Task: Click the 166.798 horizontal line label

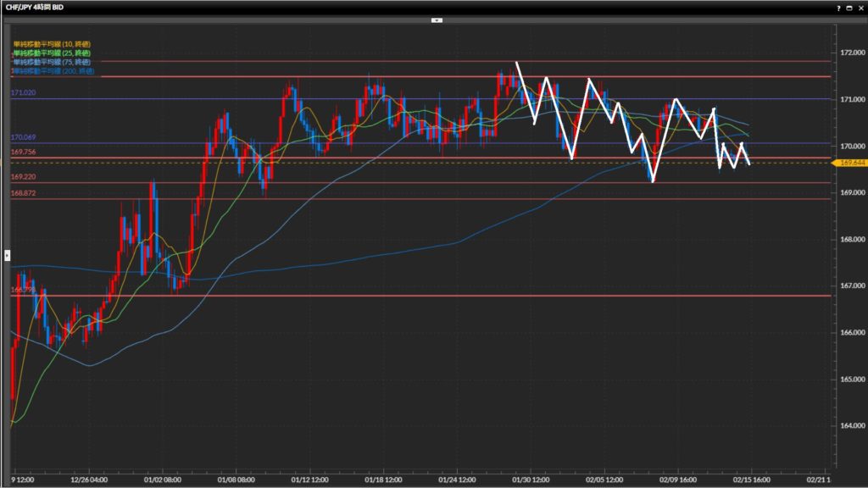Action: (x=23, y=290)
